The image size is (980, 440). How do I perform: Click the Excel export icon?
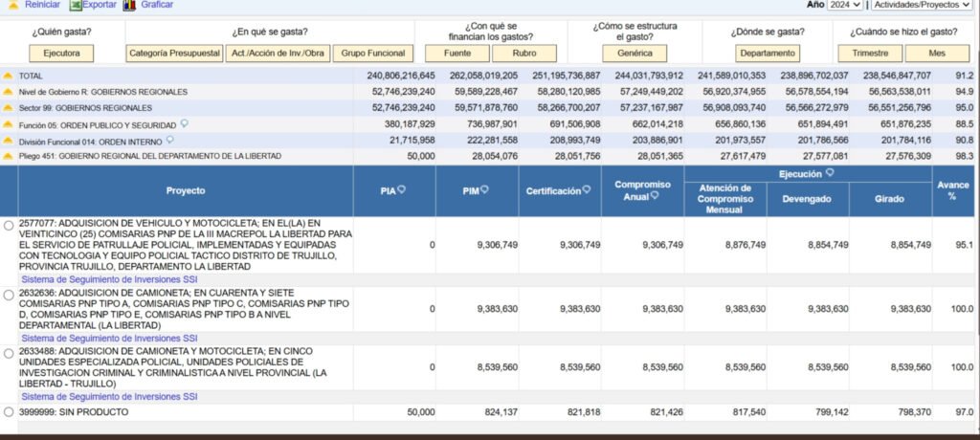coord(76,5)
